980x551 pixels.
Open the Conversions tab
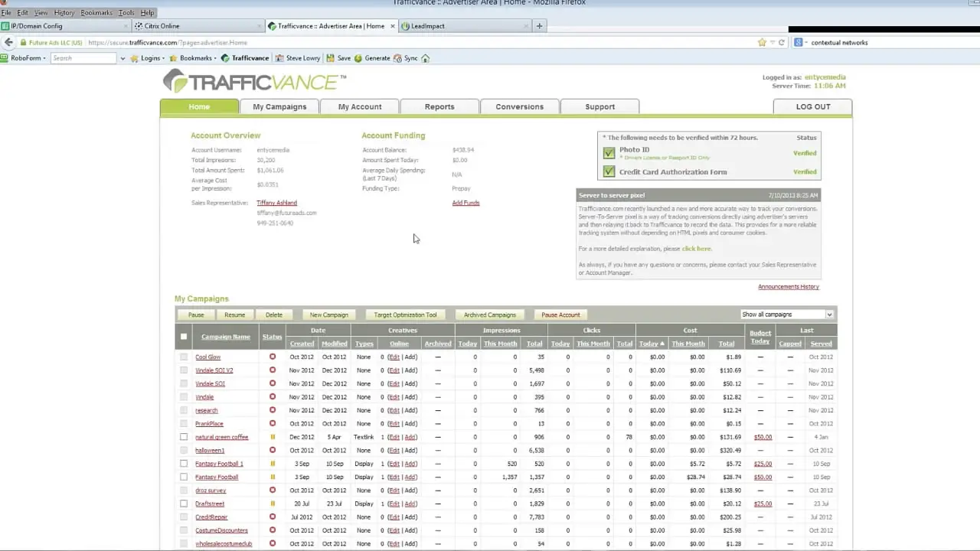pos(519,106)
